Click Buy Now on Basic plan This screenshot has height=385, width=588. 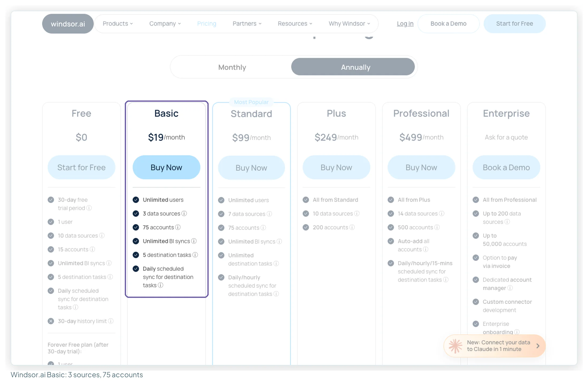(x=166, y=167)
